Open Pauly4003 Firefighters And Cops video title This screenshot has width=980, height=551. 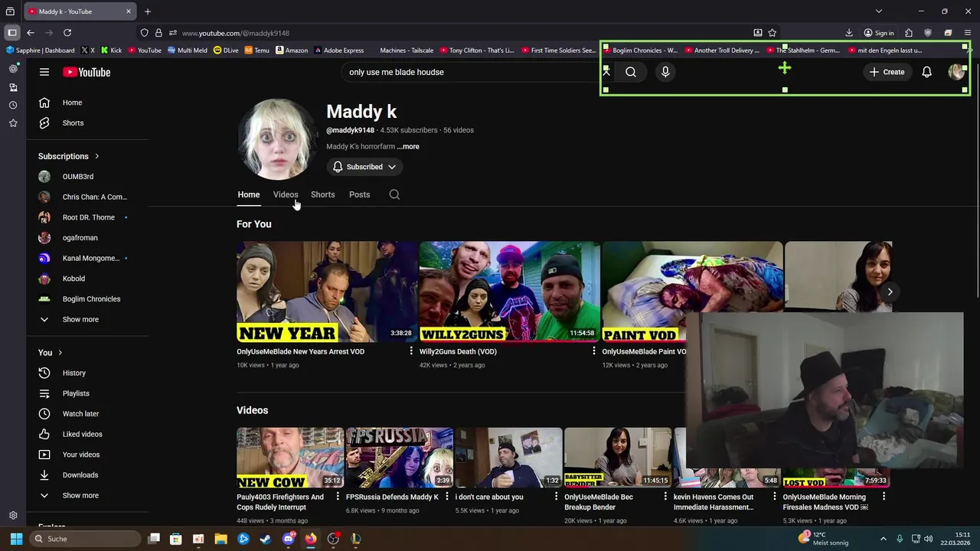pyautogui.click(x=280, y=502)
